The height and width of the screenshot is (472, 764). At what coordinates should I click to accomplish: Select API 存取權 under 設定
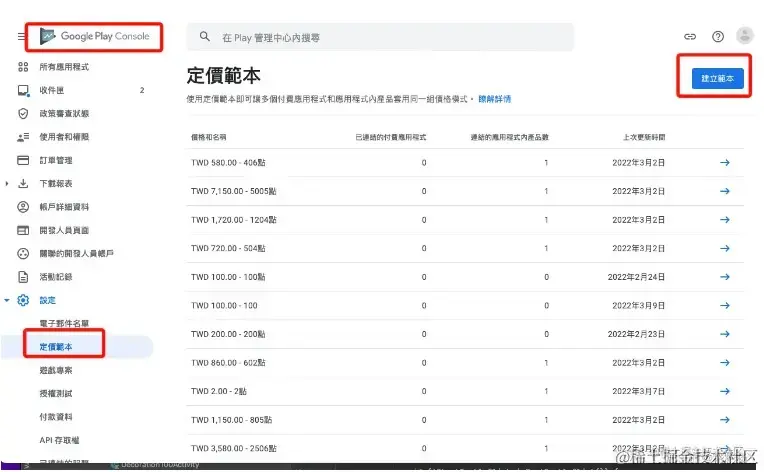click(x=59, y=440)
